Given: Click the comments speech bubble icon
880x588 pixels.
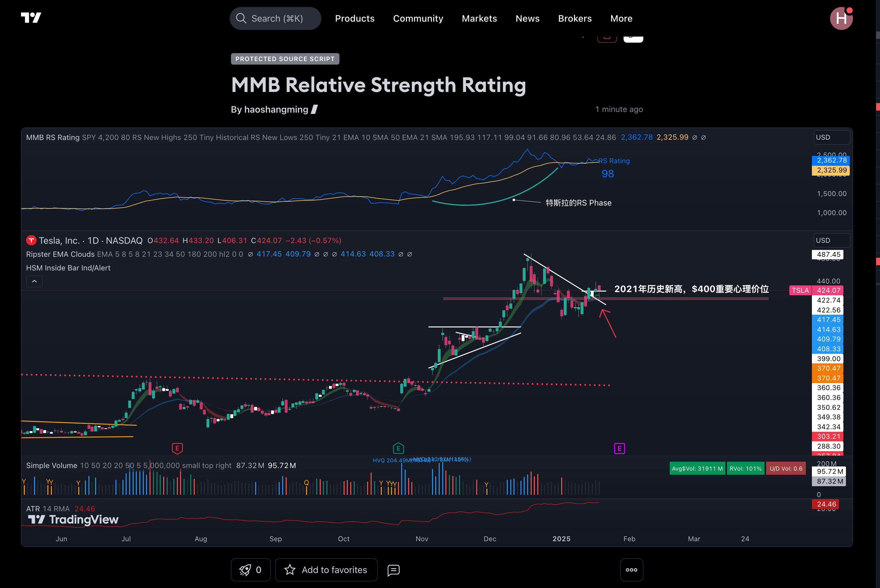Looking at the screenshot, I should pyautogui.click(x=393, y=570).
